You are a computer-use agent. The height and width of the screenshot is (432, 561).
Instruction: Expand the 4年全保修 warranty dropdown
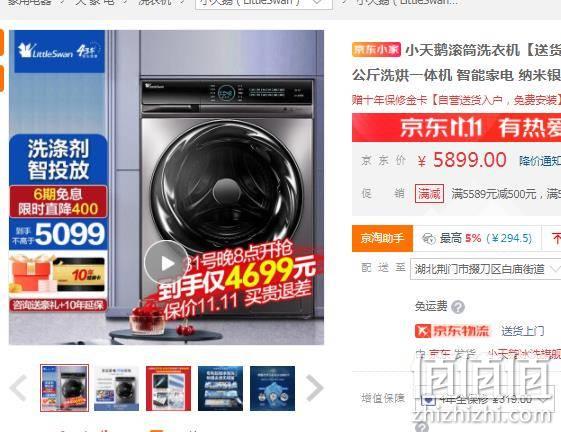[x=484, y=399]
